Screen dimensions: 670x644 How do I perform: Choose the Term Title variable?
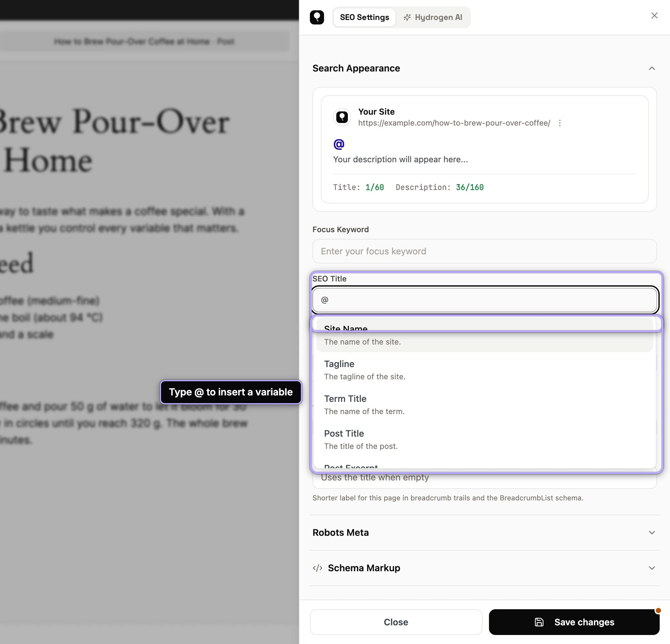[484, 404]
